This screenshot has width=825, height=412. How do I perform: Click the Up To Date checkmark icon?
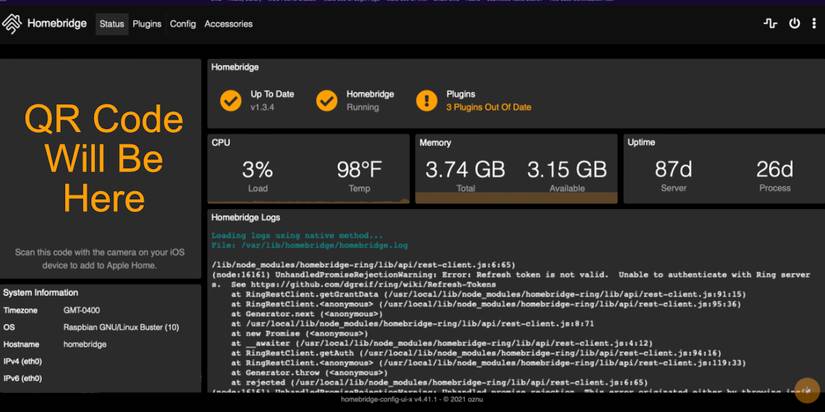tap(230, 100)
